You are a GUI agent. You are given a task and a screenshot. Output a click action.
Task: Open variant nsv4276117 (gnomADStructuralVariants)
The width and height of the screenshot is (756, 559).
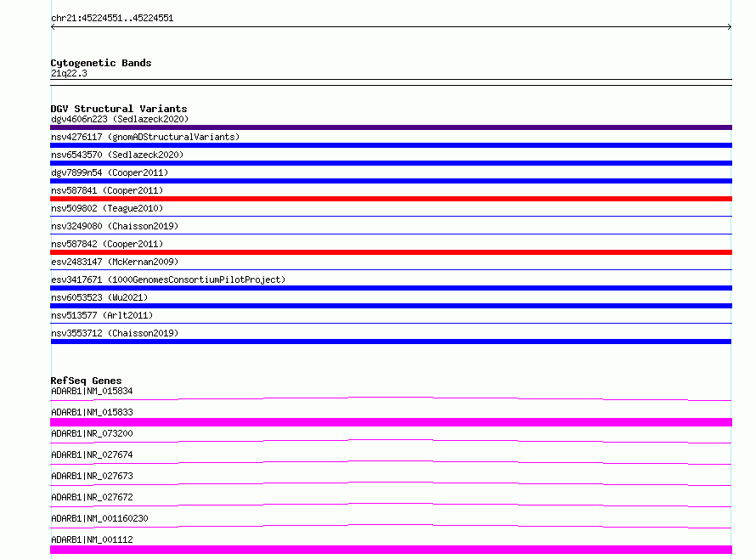pos(145,137)
